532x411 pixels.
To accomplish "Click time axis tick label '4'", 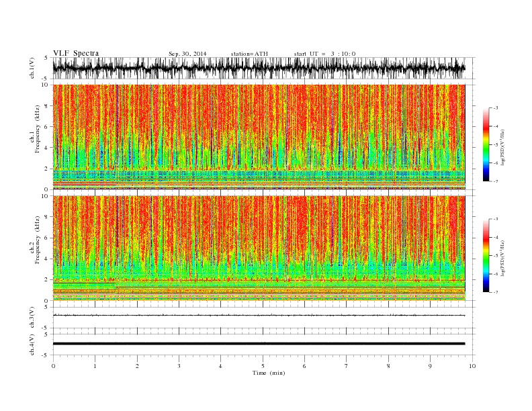I will point(221,366).
